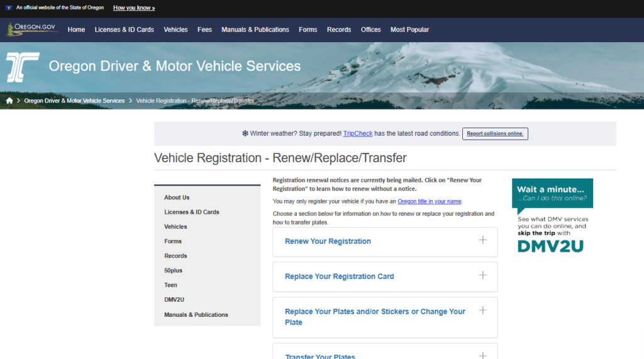The image size is (644, 359).
Task: Click plus icon beside Replace Your Registration Card
Action: coord(482,275)
